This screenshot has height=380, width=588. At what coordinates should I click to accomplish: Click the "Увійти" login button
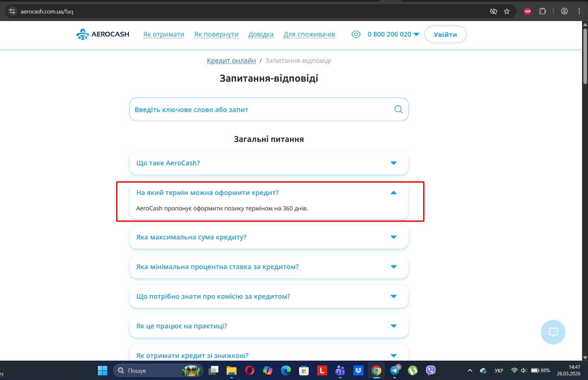[x=445, y=34]
